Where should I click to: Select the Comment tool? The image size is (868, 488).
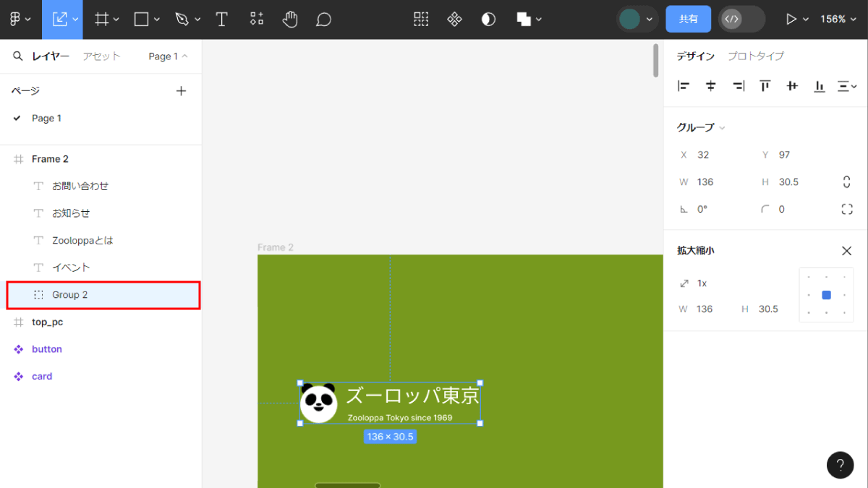coord(324,20)
